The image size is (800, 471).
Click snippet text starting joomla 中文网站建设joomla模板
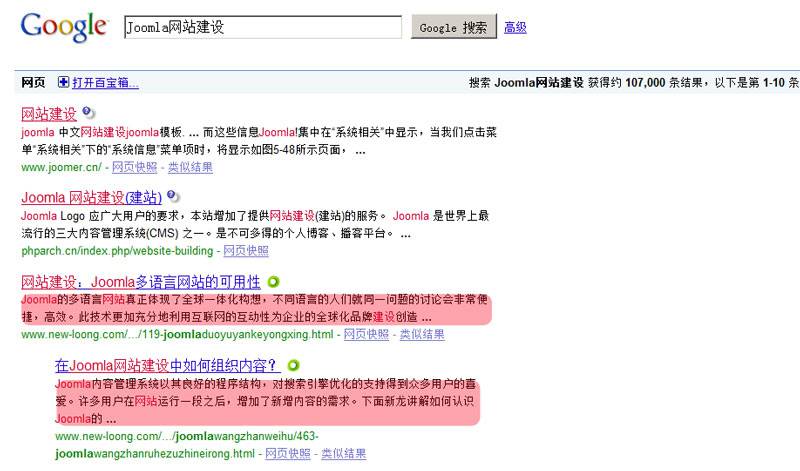coord(259,141)
